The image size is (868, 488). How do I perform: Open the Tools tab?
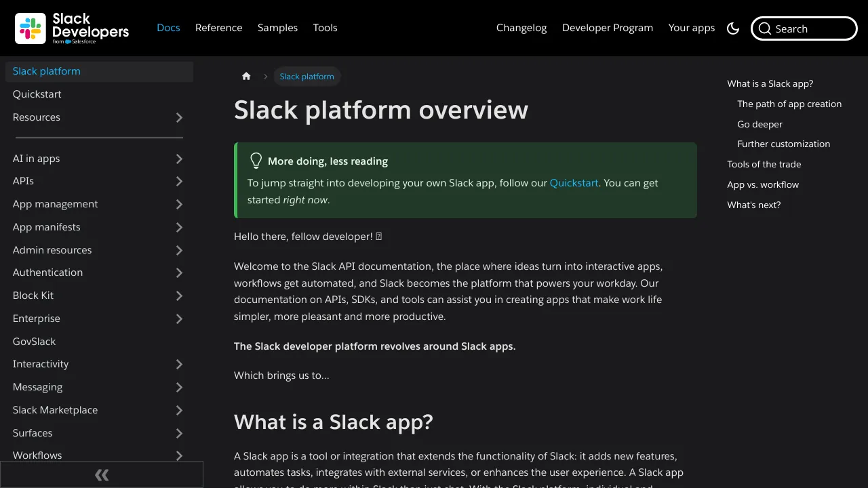325,28
